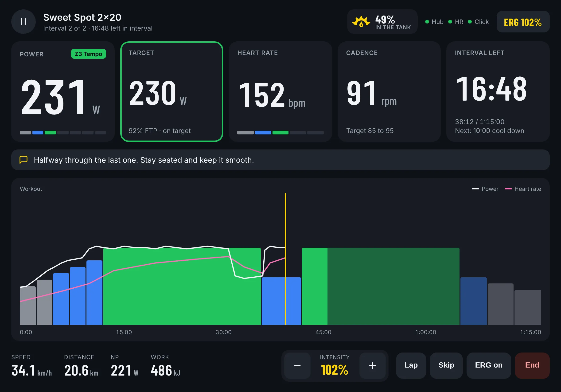Toggle Heart rate line in chart legend
The image size is (561, 392).
(x=523, y=189)
